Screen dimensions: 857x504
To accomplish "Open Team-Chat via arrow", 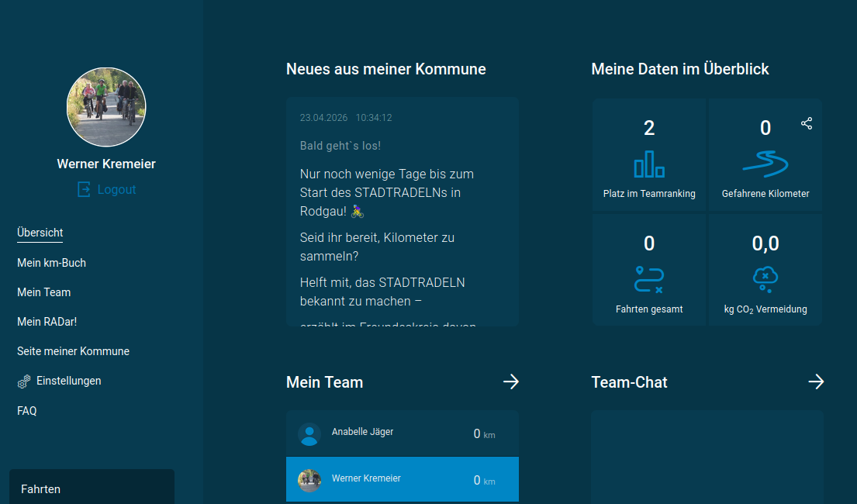I will [816, 381].
